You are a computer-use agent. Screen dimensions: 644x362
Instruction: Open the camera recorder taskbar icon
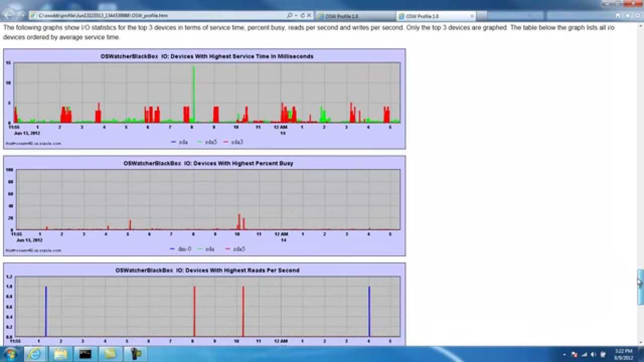coord(136,354)
